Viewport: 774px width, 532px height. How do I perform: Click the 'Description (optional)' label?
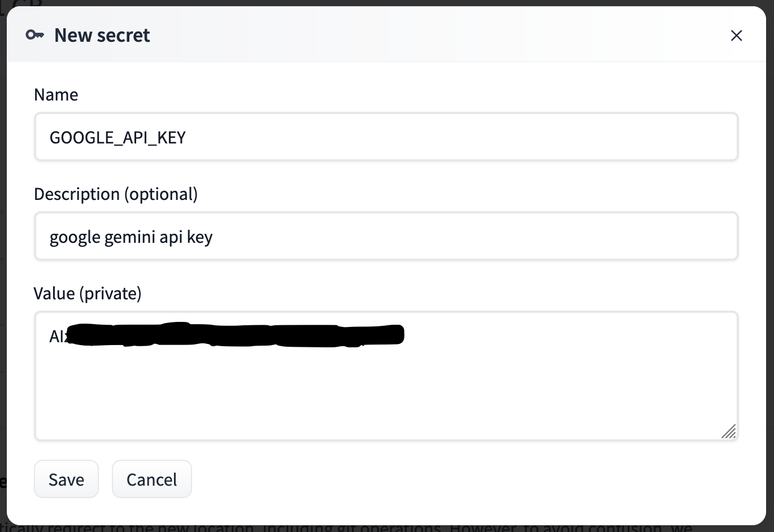click(x=116, y=194)
